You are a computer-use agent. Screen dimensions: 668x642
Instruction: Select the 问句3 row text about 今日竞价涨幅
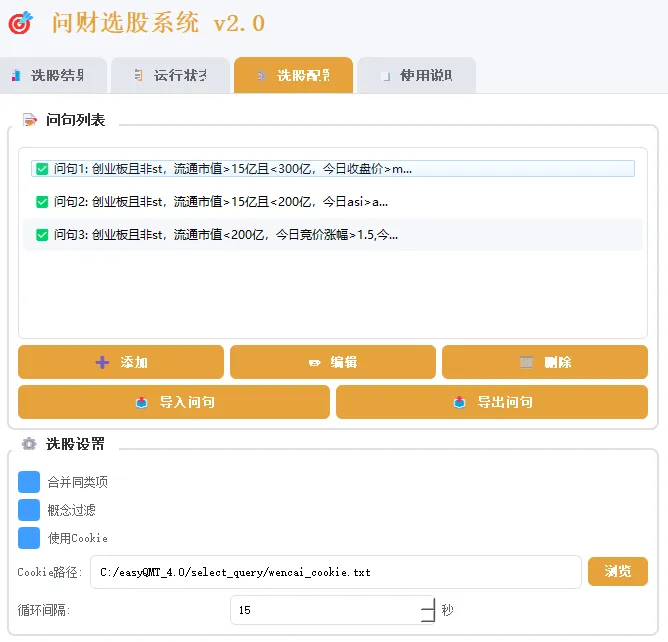click(x=226, y=235)
